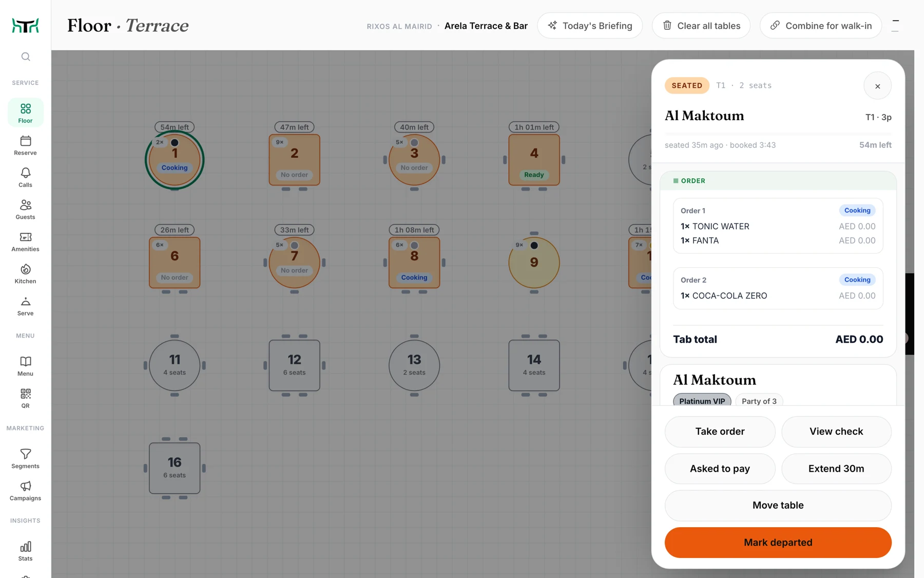Click Combine for walk-in button

coord(821,26)
